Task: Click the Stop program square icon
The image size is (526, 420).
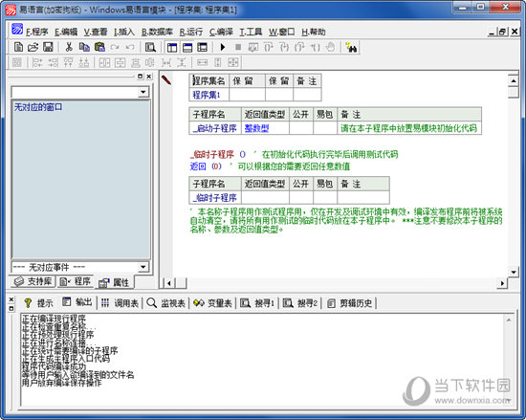Action: 238,47
